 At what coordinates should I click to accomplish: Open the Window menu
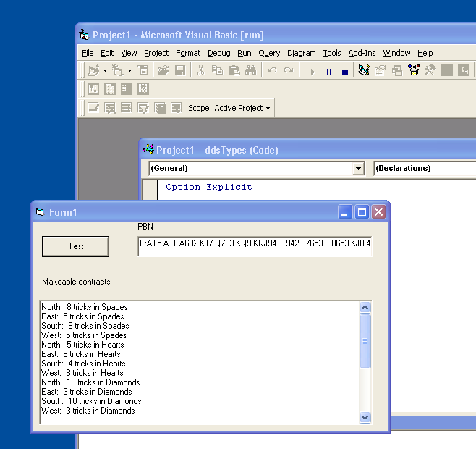coord(396,53)
